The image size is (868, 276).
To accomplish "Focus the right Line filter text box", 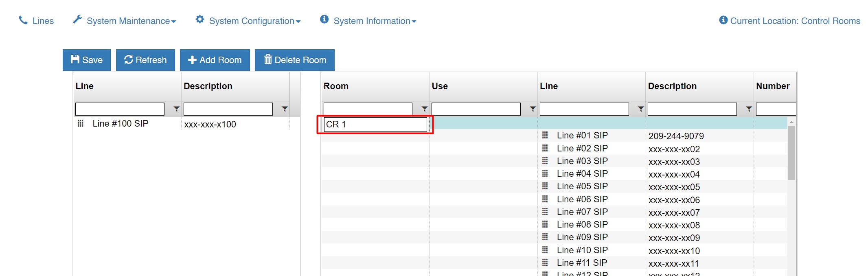I will [x=584, y=109].
